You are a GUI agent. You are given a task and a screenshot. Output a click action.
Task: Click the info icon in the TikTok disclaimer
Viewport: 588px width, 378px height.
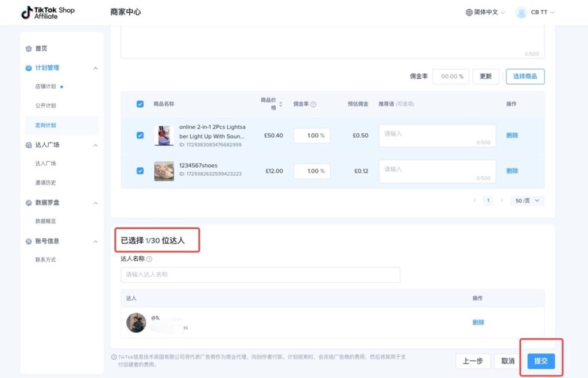click(114, 357)
